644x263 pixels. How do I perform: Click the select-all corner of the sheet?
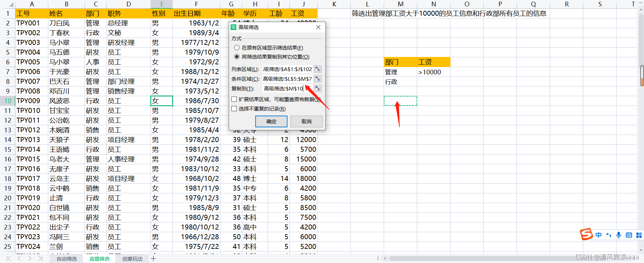(x=8, y=4)
